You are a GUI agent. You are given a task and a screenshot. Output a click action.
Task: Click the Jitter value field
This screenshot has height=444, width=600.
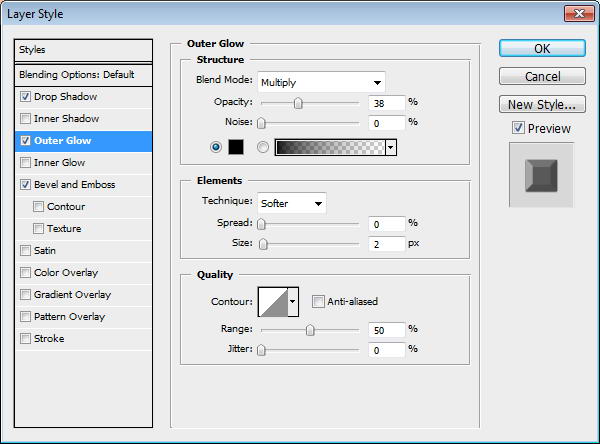tap(386, 350)
